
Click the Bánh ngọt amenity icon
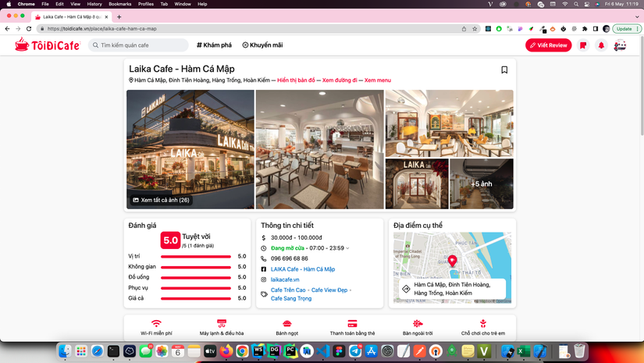(x=287, y=324)
